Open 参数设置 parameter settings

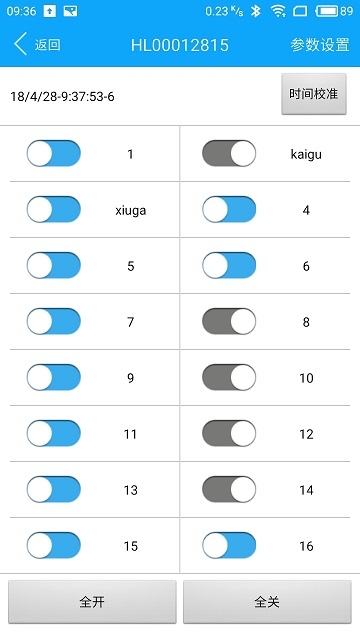click(320, 44)
